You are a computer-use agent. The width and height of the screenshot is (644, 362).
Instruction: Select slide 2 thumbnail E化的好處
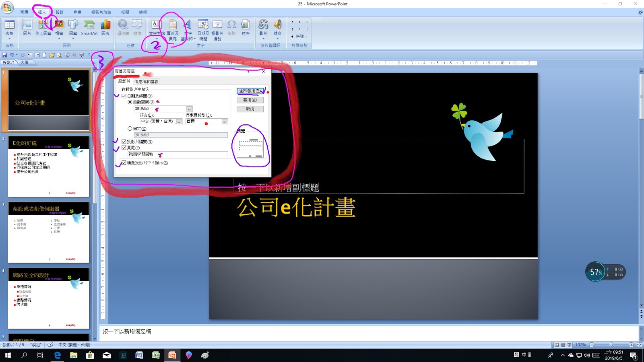pos(49,166)
